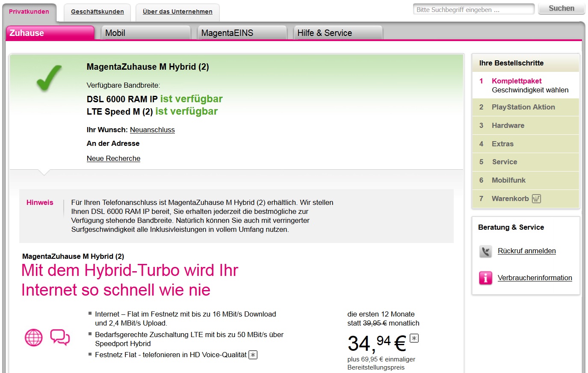
Task: Click the search field 'Bitte Suchbegriff eingeben'
Action: coord(474,9)
